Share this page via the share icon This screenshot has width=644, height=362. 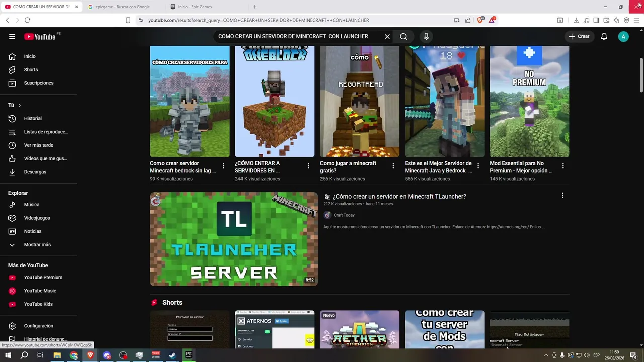click(468, 20)
